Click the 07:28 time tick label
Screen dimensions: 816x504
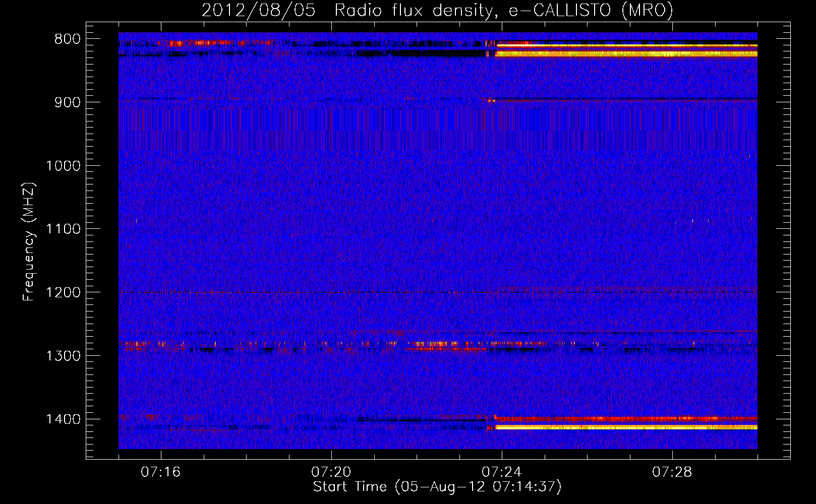672,472
